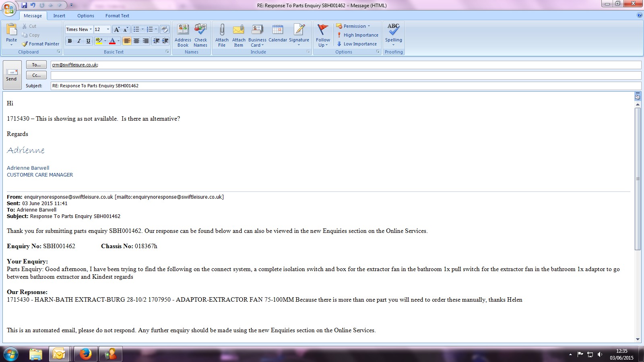Run the Spelling check
This screenshot has width=644, height=362.
coord(393,30)
